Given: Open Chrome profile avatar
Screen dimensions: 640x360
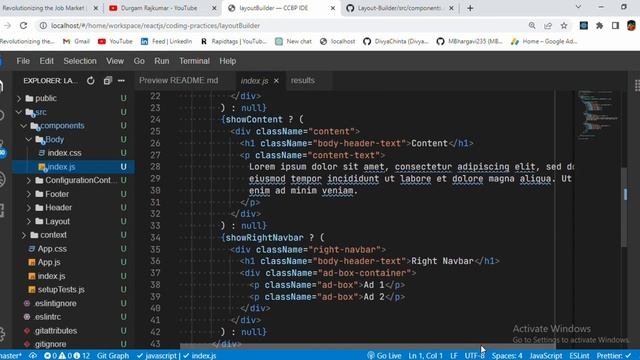Looking at the screenshot, I should click(631, 25).
